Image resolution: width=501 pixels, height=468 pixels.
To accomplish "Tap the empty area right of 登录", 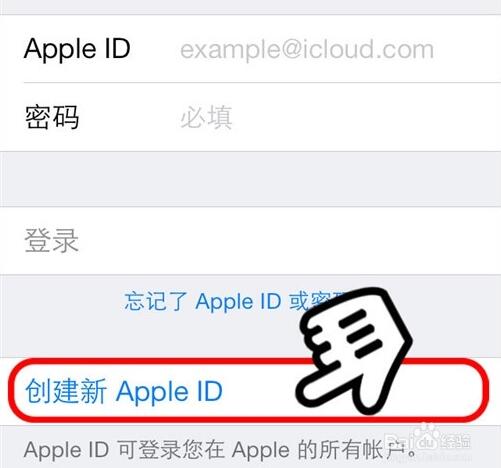I will [290, 241].
